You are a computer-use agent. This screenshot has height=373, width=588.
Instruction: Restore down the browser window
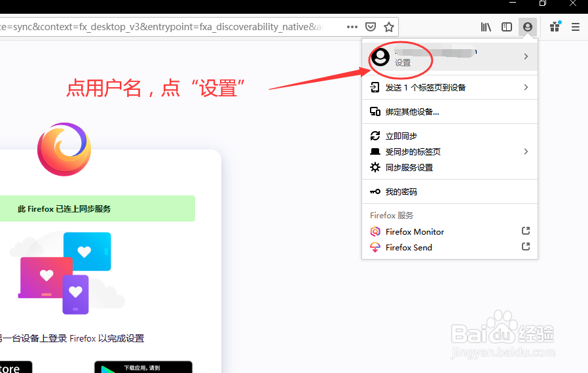(x=543, y=3)
